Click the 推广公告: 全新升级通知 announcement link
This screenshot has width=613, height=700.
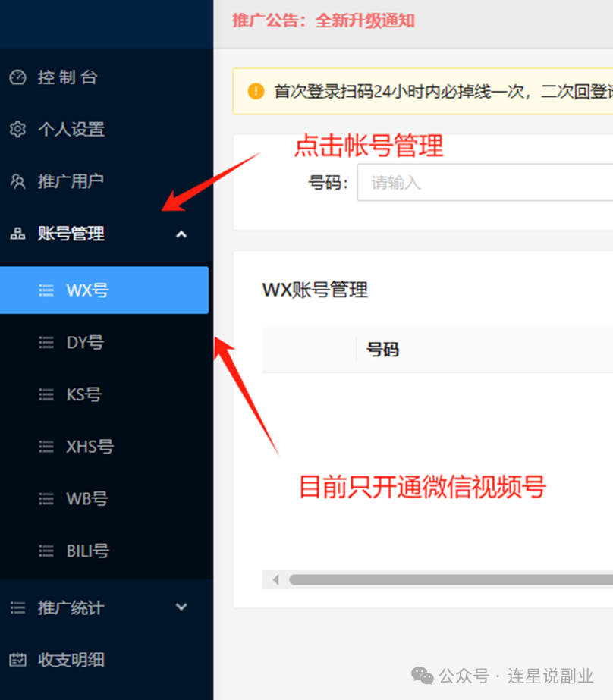(x=324, y=20)
